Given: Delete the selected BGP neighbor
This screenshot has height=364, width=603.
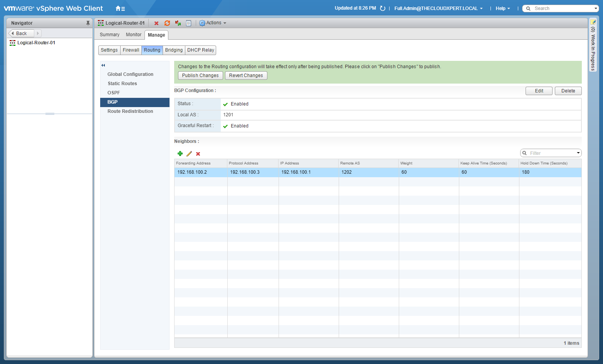Looking at the screenshot, I should (198, 154).
